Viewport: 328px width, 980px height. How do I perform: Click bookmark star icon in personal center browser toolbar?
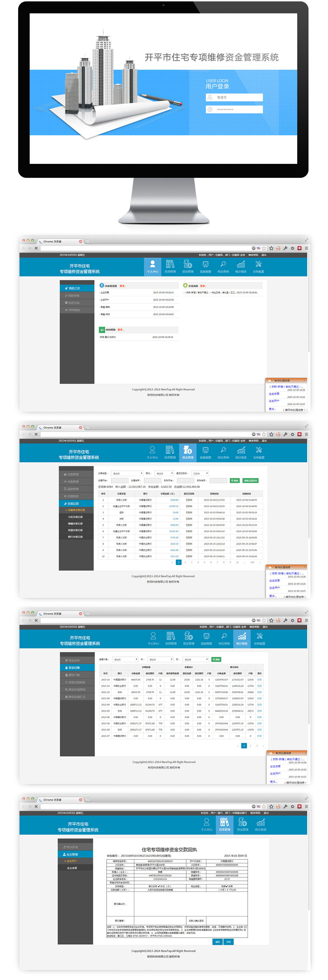pyautogui.click(x=271, y=248)
